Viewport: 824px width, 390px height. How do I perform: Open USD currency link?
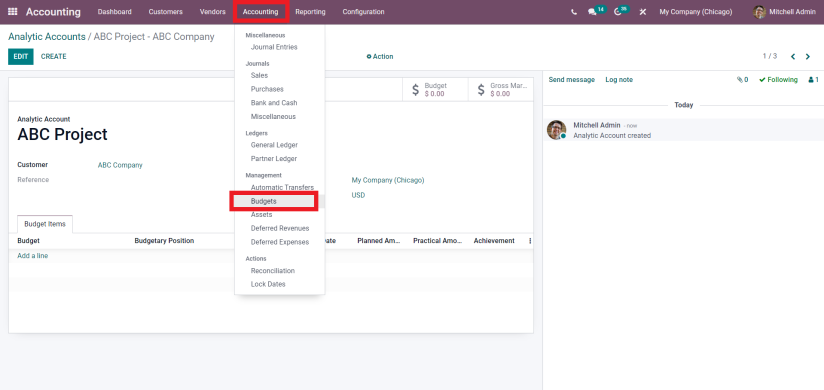(358, 196)
